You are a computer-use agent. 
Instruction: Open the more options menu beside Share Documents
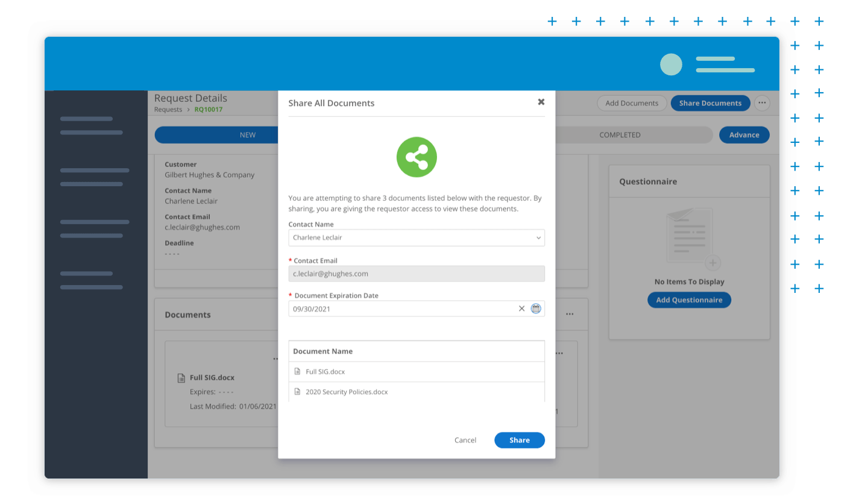(x=763, y=103)
